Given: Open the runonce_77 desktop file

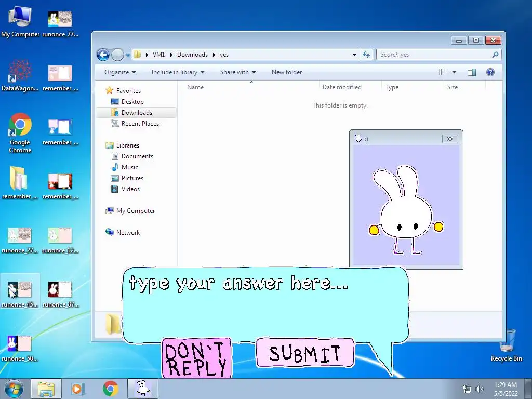Looking at the screenshot, I should 60,23.
